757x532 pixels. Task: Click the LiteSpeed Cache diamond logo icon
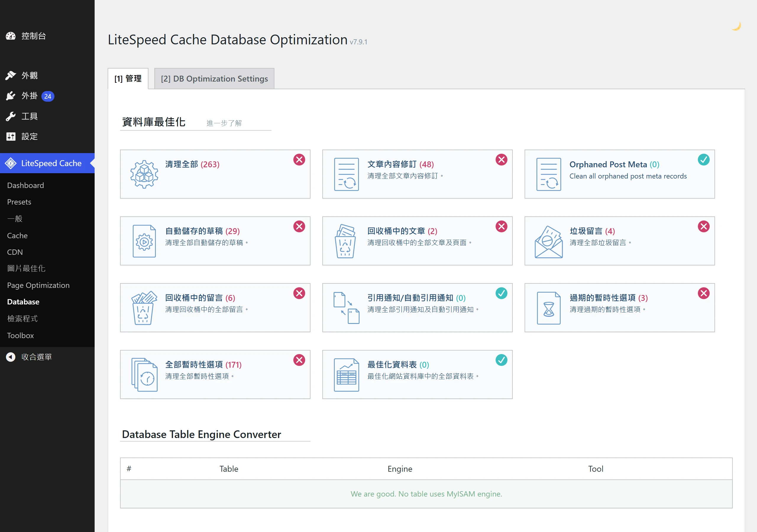(x=11, y=163)
